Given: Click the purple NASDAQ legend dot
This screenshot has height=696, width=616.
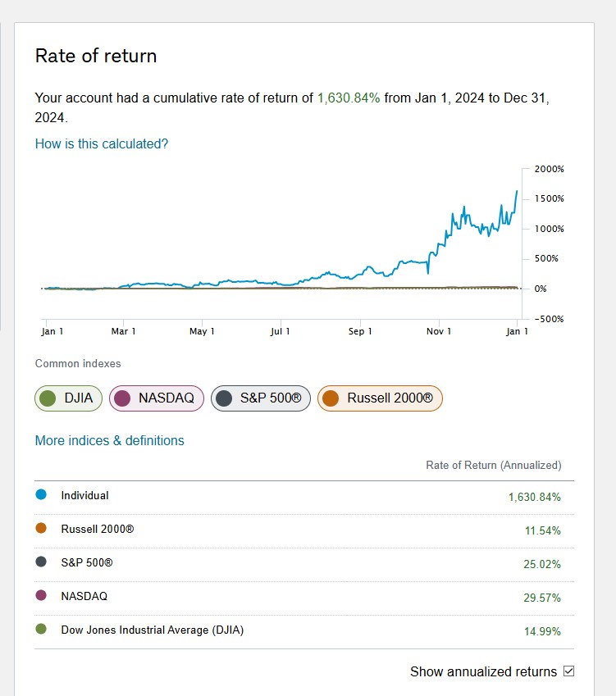Looking at the screenshot, I should pos(42,596).
